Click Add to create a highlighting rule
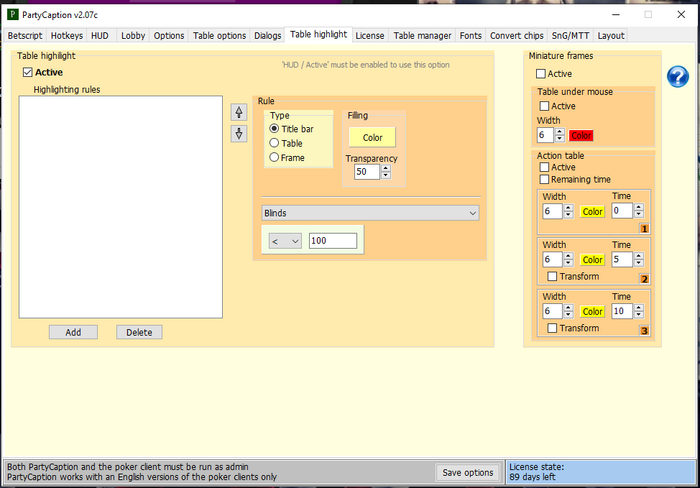This screenshot has width=700, height=488. tap(73, 332)
